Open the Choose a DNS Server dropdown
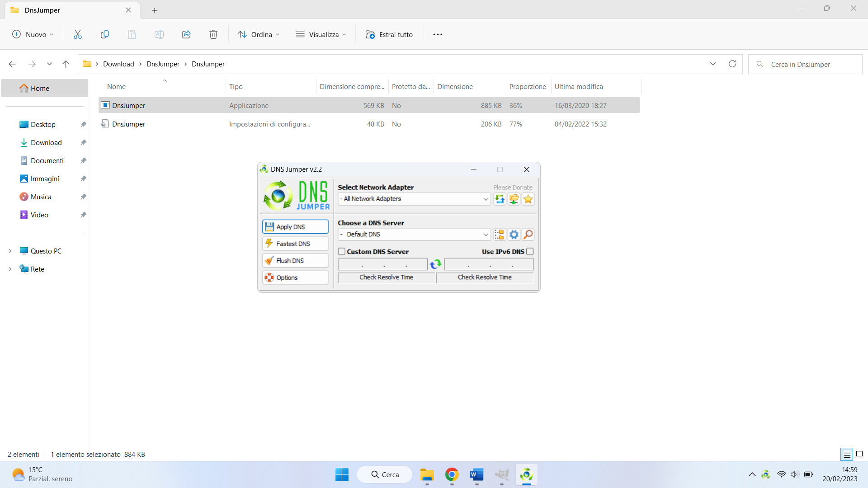Screen dimensions: 868x488 pyautogui.click(x=485, y=234)
